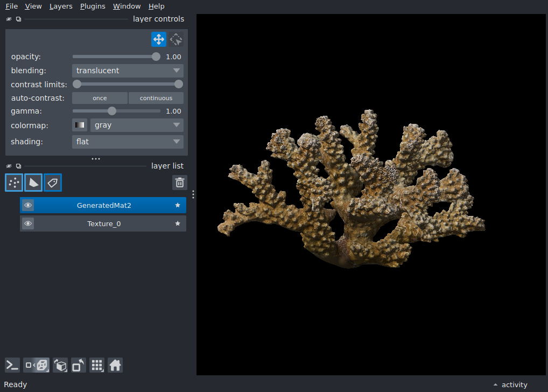The image size is (548, 392).
Task: Toggle 2D/3D view mode
Action: click(x=37, y=366)
